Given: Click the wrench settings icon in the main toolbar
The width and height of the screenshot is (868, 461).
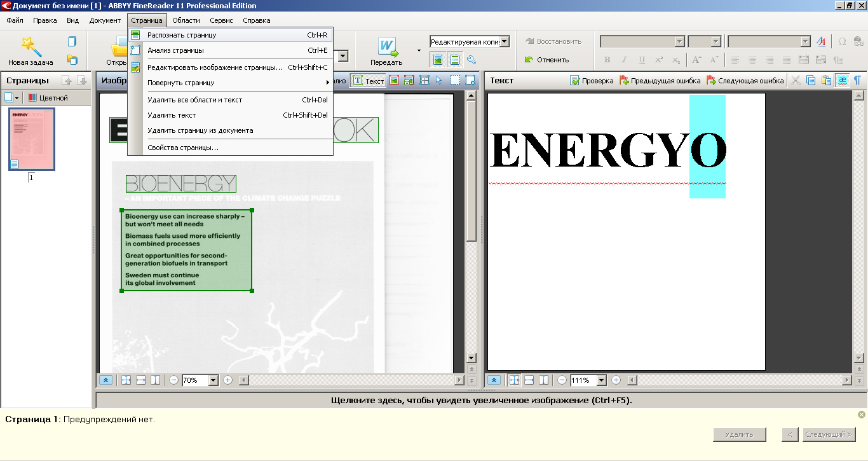Looking at the screenshot, I should [x=471, y=60].
